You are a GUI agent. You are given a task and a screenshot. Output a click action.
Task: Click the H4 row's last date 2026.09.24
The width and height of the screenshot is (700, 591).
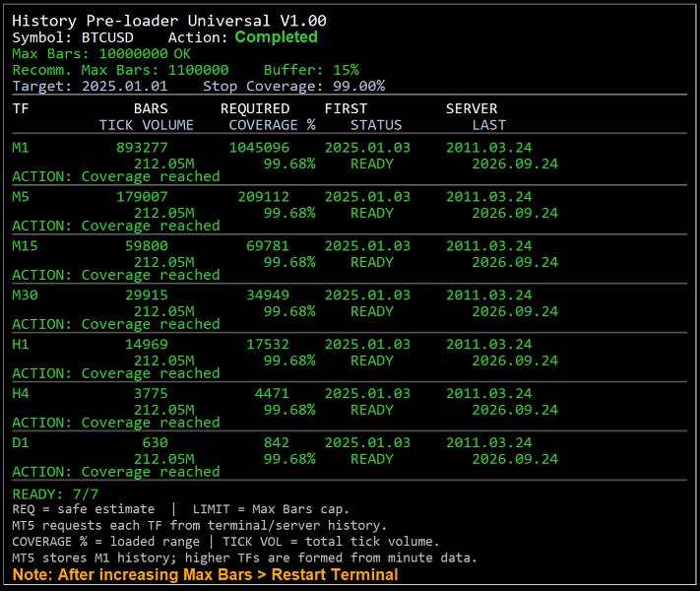[515, 410]
